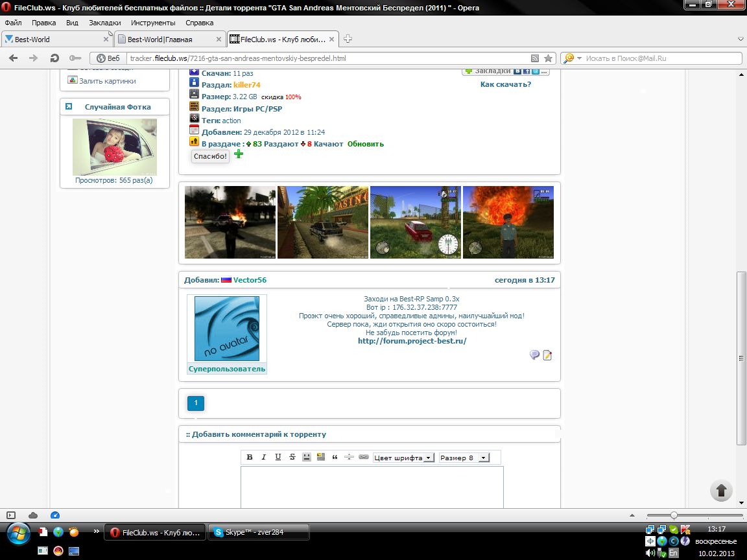Open the password wand key icon
Image resolution: width=747 pixels, height=560 pixels.
(75, 58)
